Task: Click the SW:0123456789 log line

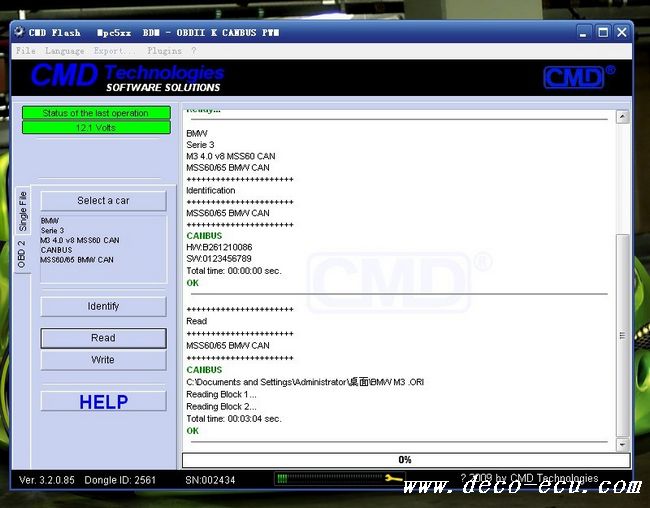Action: [219, 259]
